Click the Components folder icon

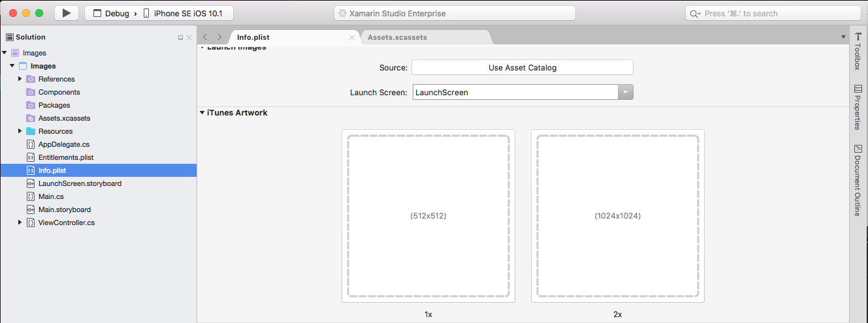(x=31, y=92)
